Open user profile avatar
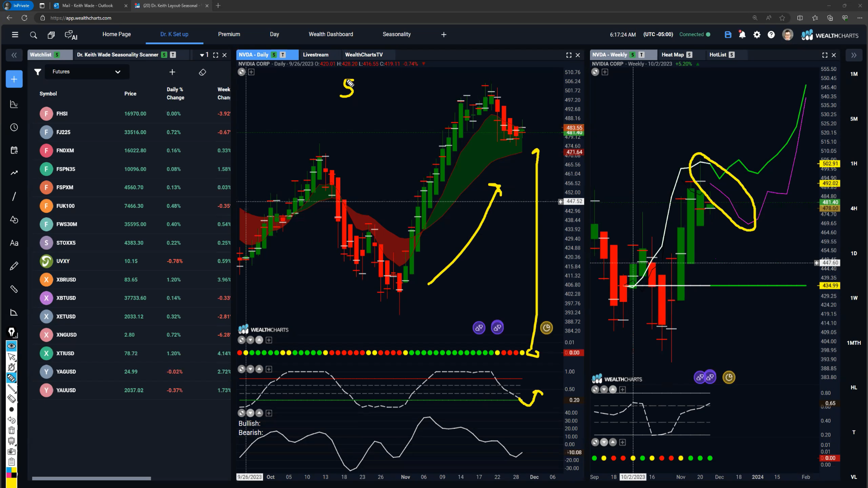This screenshot has height=488, width=868. 788,34
